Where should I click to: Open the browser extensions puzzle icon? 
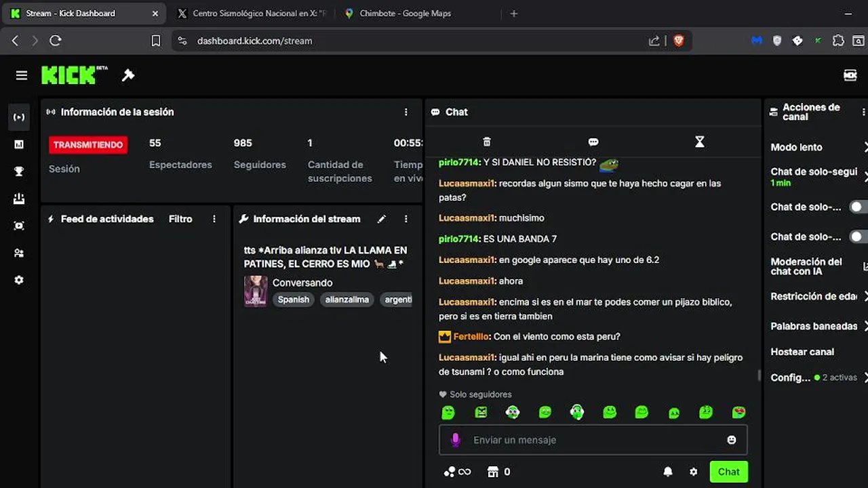[x=838, y=41]
